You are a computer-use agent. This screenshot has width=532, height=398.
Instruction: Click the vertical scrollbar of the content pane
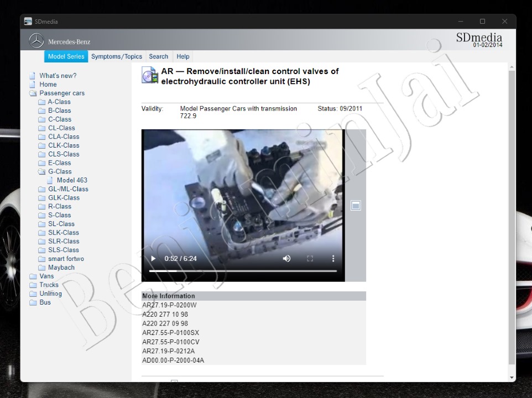pyautogui.click(x=512, y=217)
